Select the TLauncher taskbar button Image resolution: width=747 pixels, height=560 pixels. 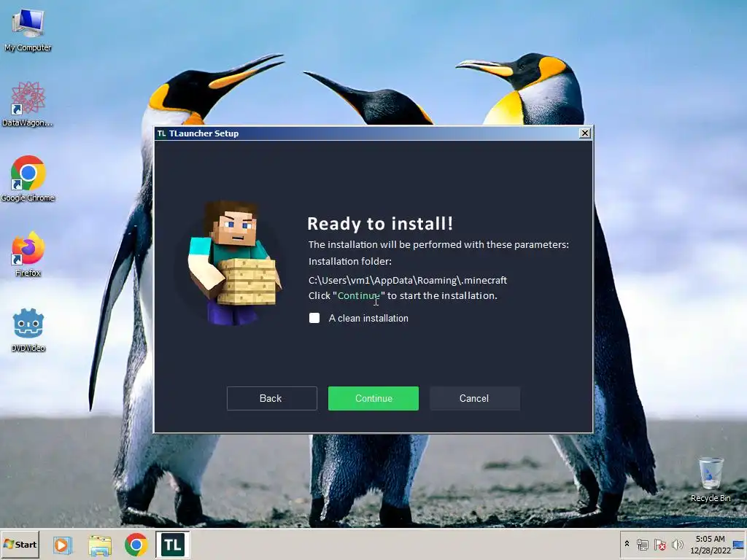point(172,544)
